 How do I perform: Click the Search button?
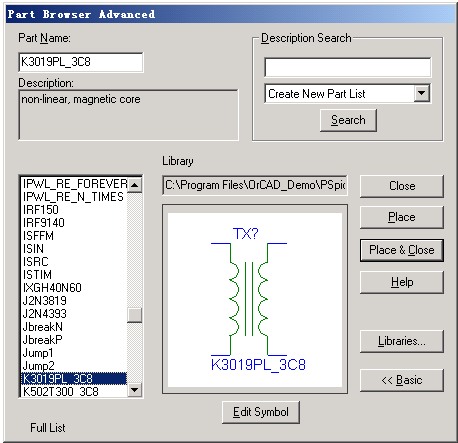[348, 120]
